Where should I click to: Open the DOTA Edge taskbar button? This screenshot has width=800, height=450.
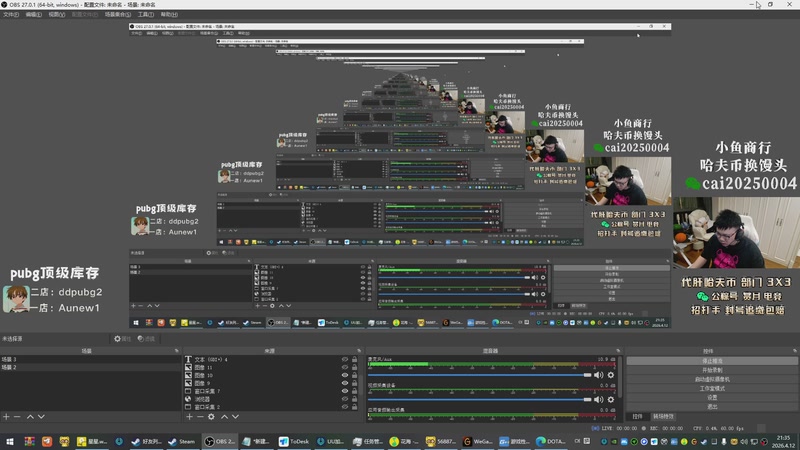(x=552, y=441)
